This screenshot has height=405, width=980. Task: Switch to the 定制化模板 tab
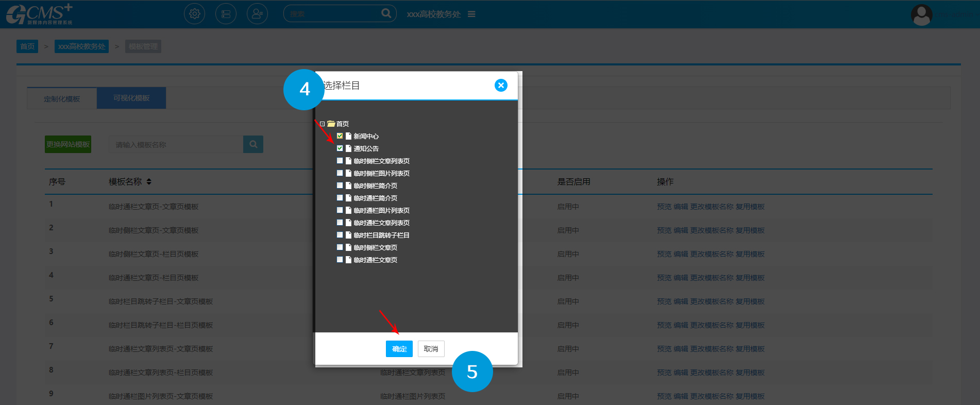tap(62, 98)
